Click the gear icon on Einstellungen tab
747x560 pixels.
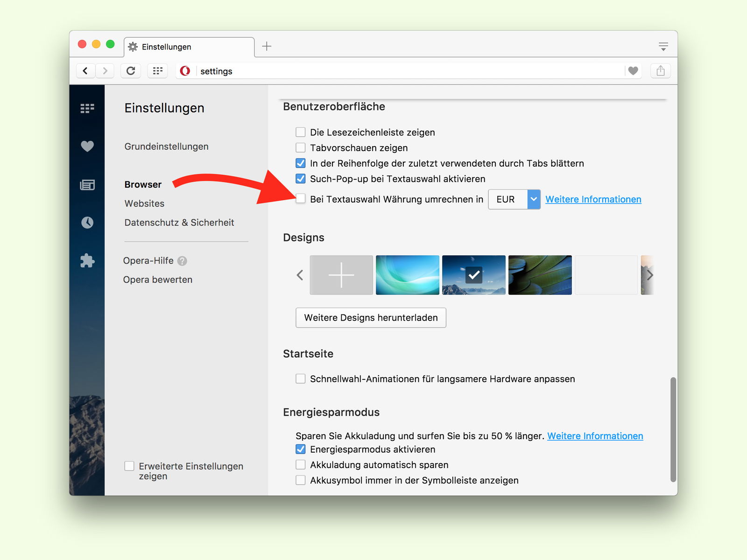tap(133, 47)
